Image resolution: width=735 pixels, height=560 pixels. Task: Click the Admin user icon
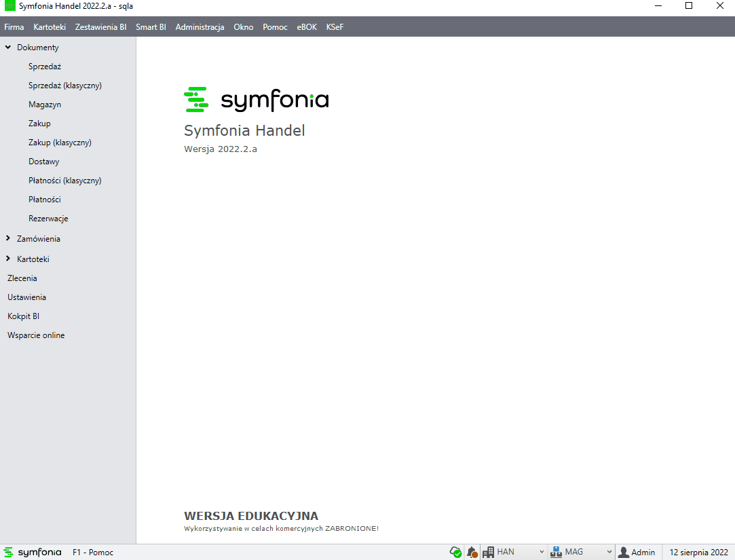[x=623, y=553]
